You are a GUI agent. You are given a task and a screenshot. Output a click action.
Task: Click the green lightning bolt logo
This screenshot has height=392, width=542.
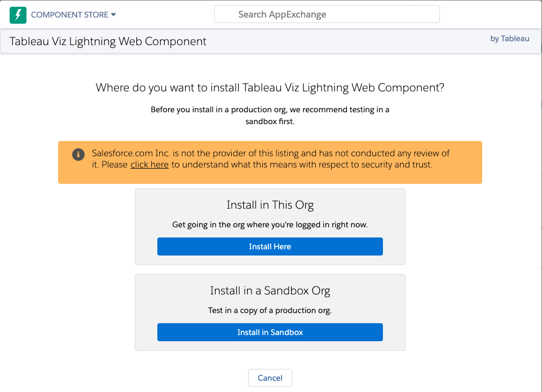(18, 15)
